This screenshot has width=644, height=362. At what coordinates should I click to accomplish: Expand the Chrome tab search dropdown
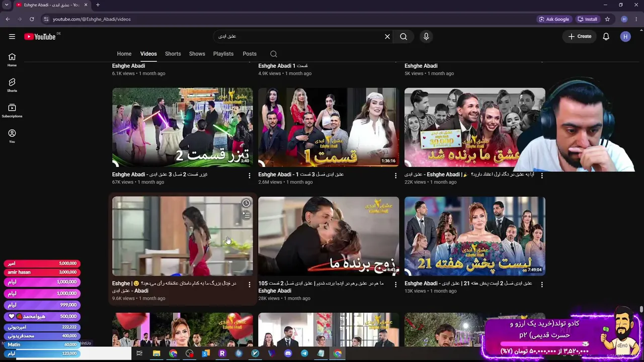7,5
